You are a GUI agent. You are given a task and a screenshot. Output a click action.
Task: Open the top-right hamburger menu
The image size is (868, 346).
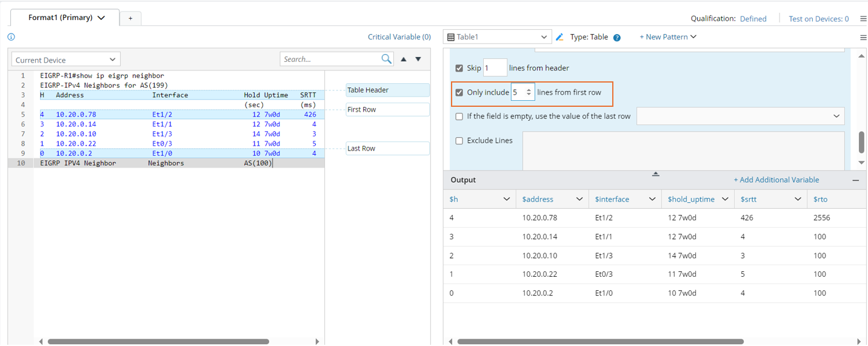click(x=863, y=19)
